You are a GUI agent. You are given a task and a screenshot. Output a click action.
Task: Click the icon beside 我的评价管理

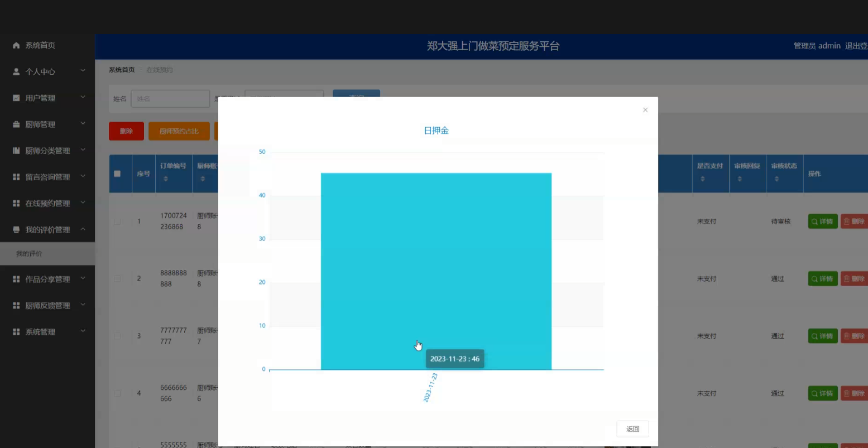[x=16, y=229]
